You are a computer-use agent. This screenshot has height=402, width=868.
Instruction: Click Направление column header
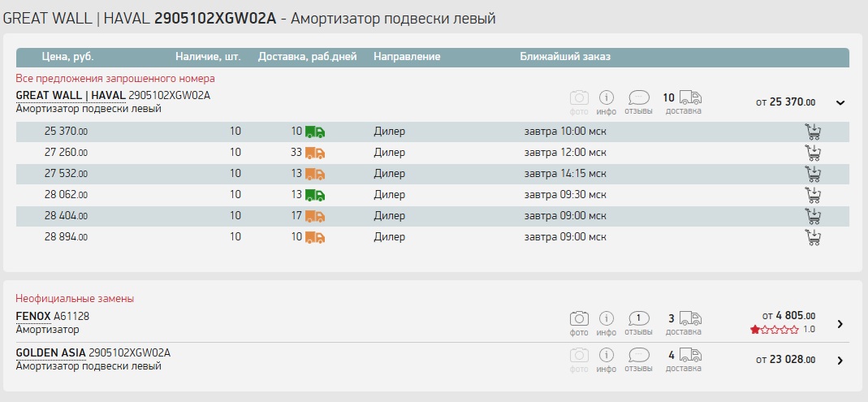coord(407,57)
